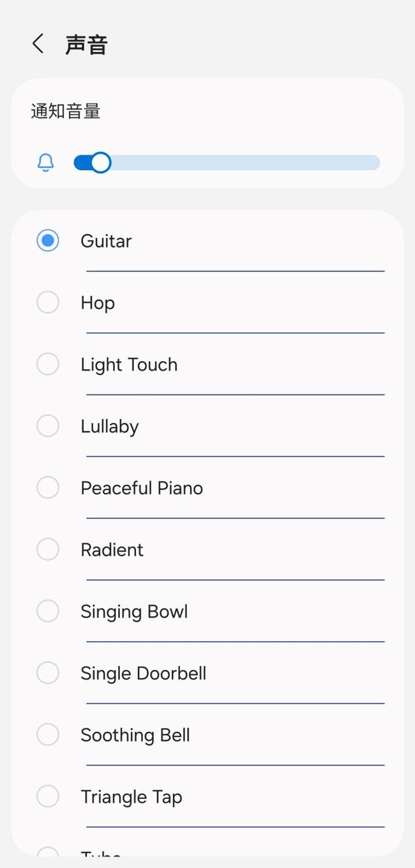415x868 pixels.
Task: Tap the 通知音量 section label
Action: 66,112
